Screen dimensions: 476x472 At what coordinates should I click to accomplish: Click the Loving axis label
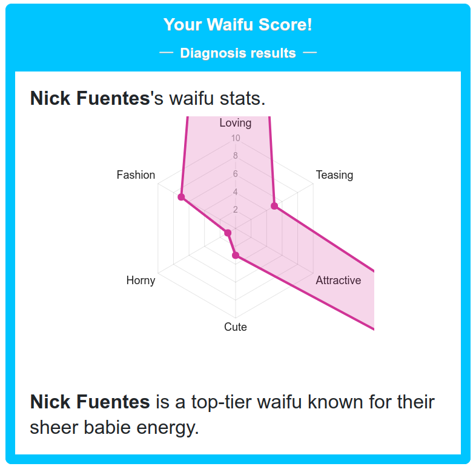pyautogui.click(x=235, y=123)
